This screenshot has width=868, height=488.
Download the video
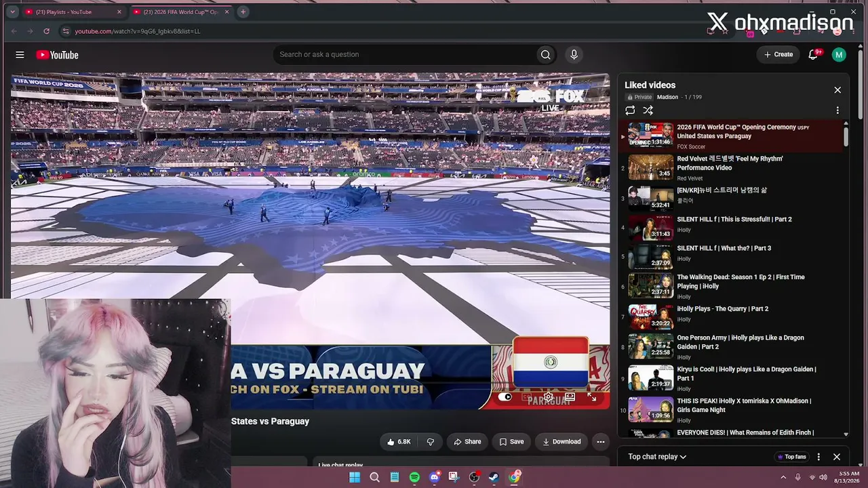[561, 442]
